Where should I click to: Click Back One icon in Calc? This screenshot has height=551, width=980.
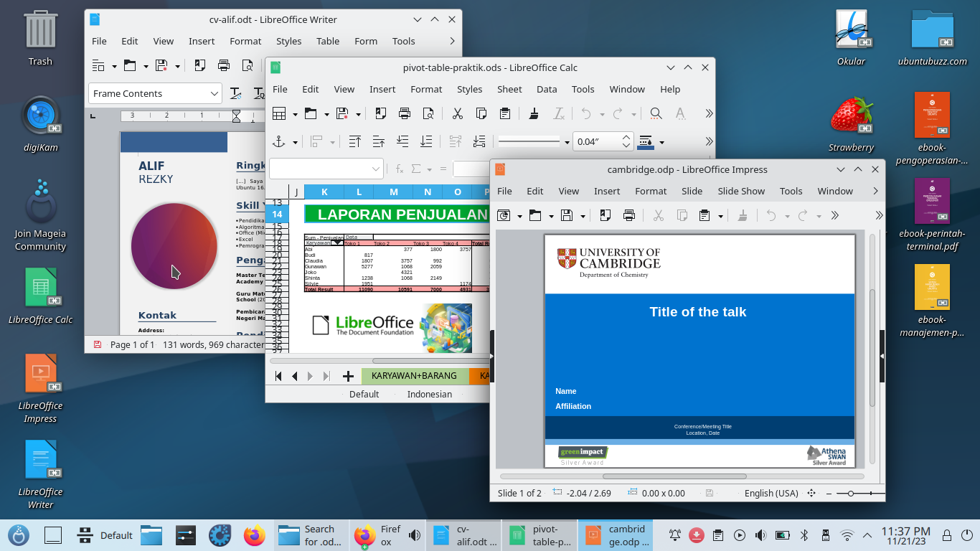click(402, 142)
